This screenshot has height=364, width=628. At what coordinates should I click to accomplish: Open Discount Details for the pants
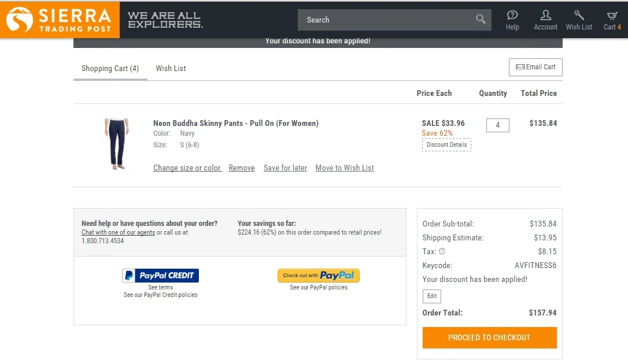(x=446, y=145)
